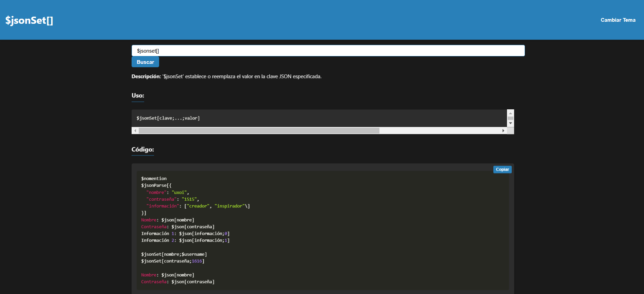Click the right arrow of horizontal scrollbar

(x=503, y=131)
